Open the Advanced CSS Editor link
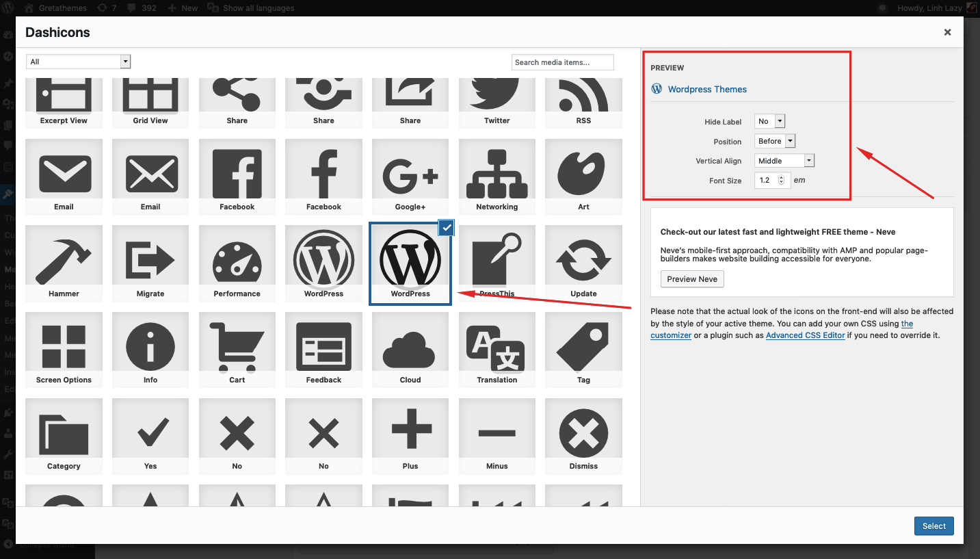Viewport: 980px width, 559px height. coord(806,335)
